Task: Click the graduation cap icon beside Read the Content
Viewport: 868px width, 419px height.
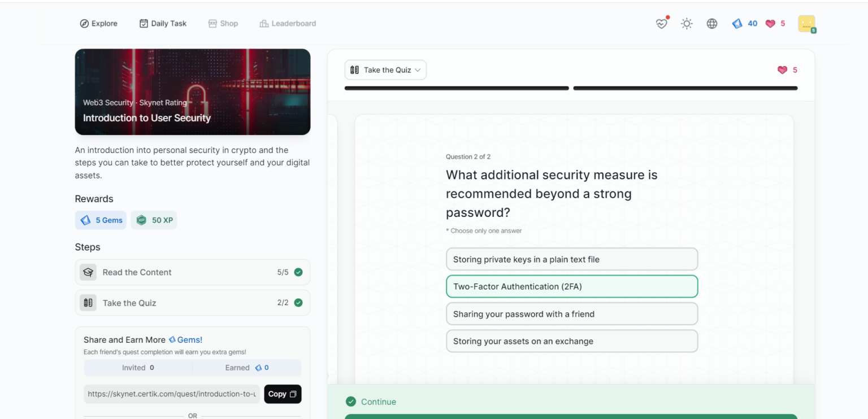Action: 88,272
